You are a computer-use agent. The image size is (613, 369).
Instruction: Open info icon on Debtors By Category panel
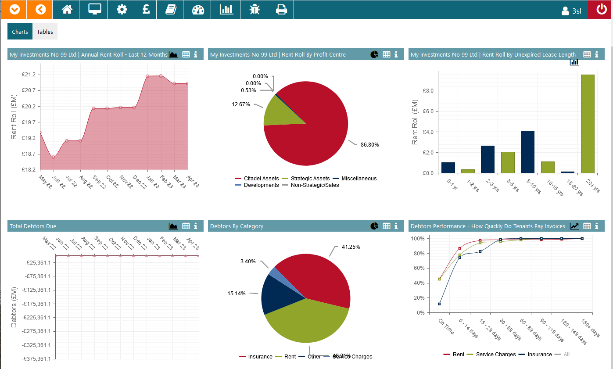[x=396, y=226]
